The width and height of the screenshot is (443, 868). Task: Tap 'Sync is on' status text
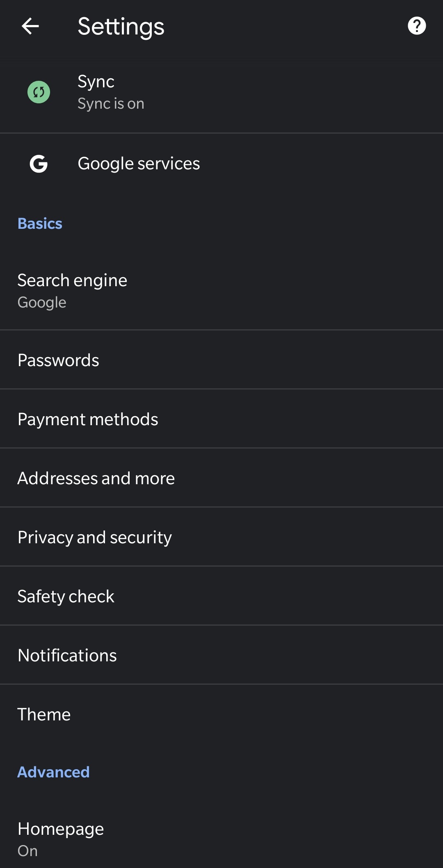[111, 104]
